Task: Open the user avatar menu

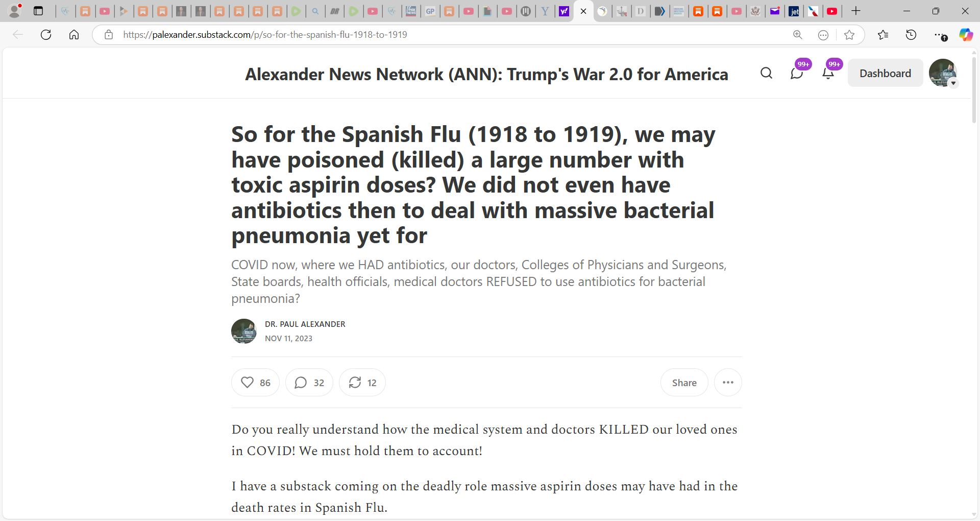Action: (943, 73)
